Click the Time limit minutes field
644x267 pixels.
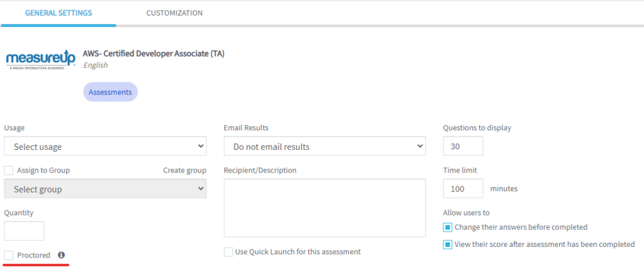(463, 189)
